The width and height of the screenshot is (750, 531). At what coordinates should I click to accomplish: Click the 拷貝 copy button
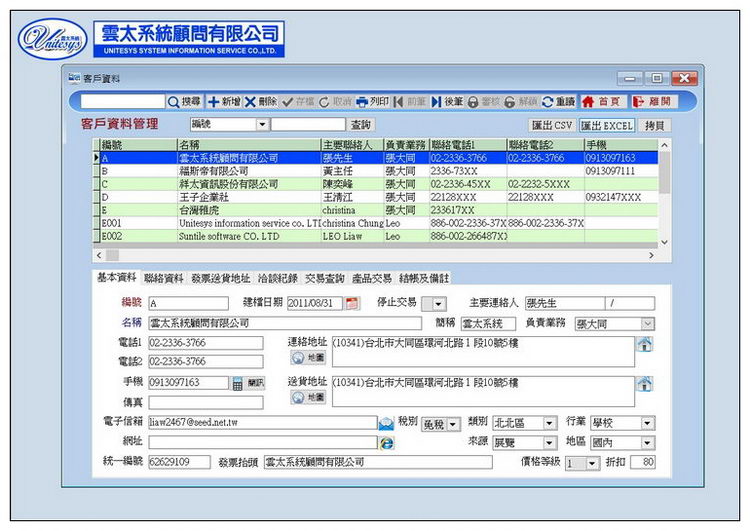pos(654,125)
